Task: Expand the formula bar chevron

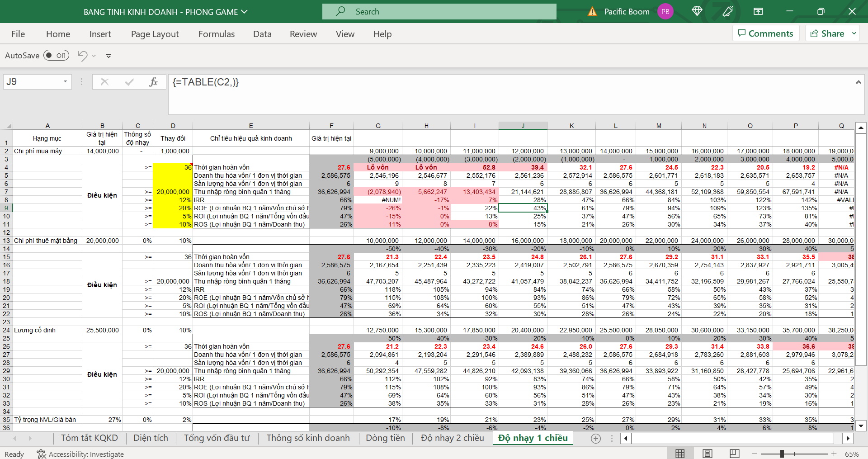Action: pyautogui.click(x=858, y=82)
